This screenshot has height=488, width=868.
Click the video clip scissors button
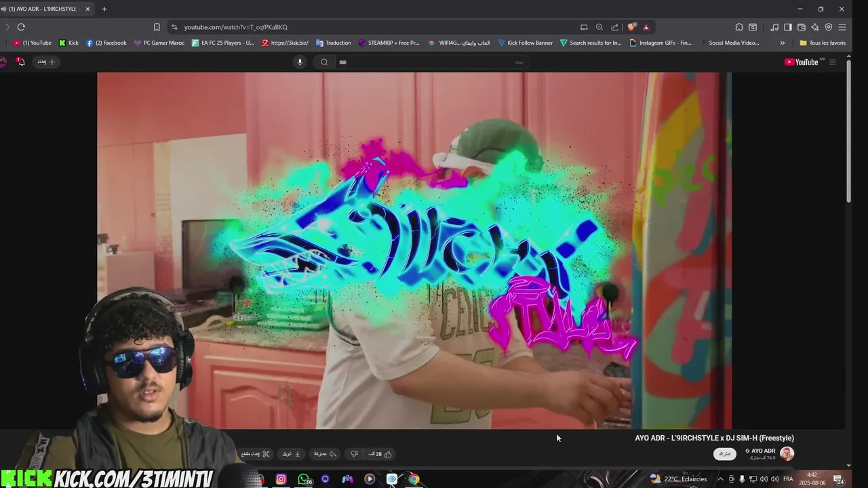tap(256, 454)
